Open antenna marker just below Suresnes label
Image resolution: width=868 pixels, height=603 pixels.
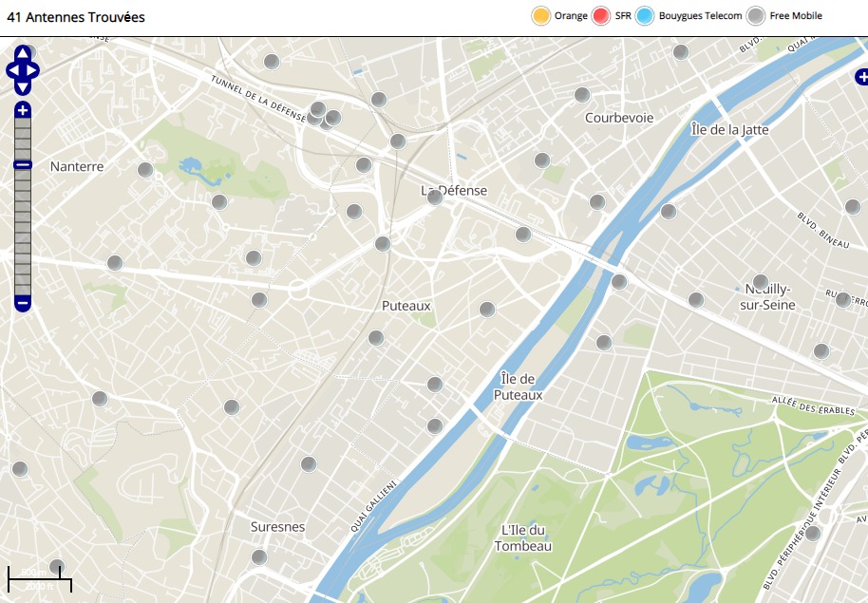[259, 556]
